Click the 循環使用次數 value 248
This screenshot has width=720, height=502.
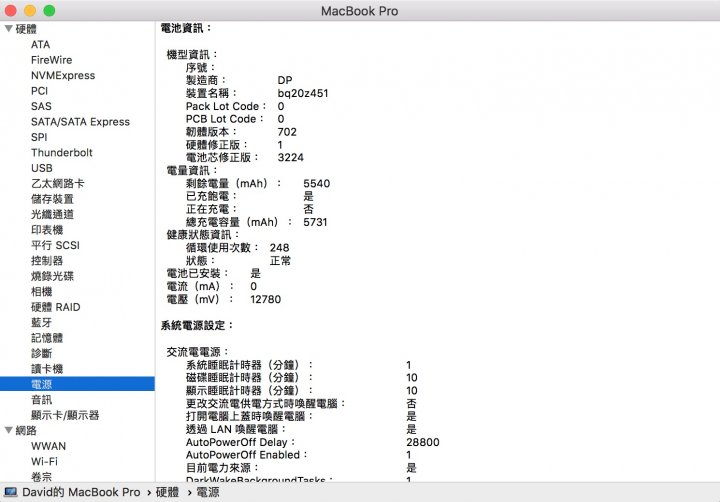[x=279, y=248]
